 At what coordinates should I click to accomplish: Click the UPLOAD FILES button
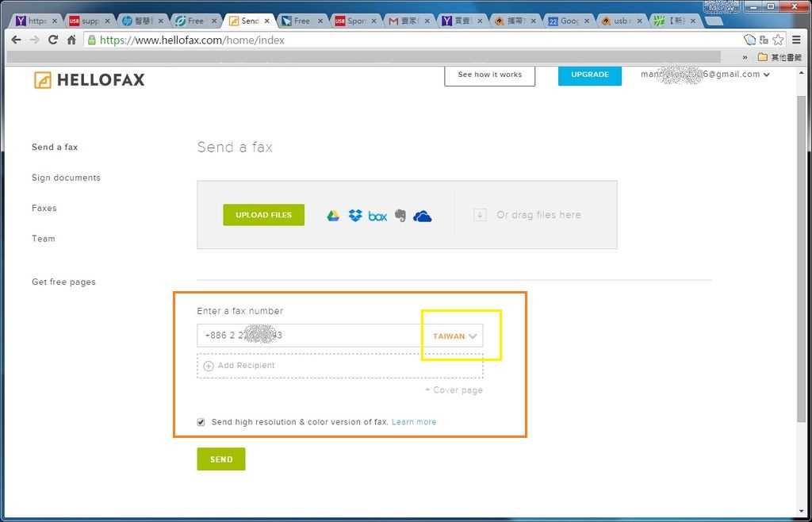(x=263, y=215)
